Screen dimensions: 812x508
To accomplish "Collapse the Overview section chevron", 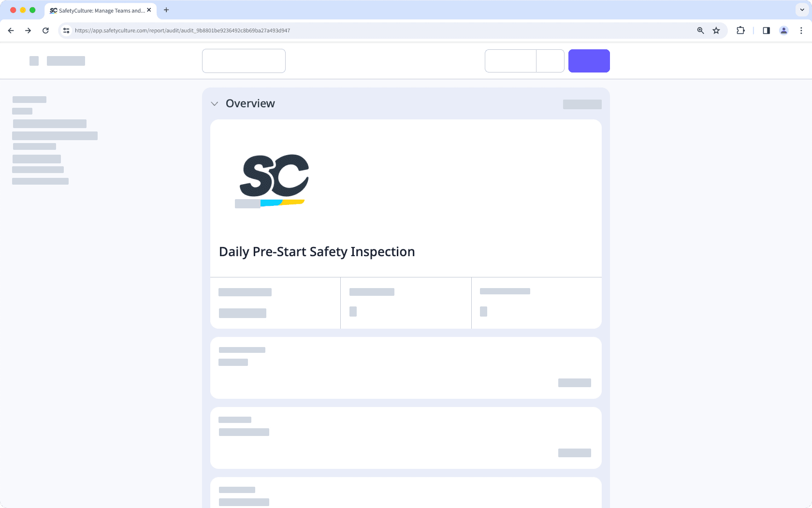I will 215,103.
